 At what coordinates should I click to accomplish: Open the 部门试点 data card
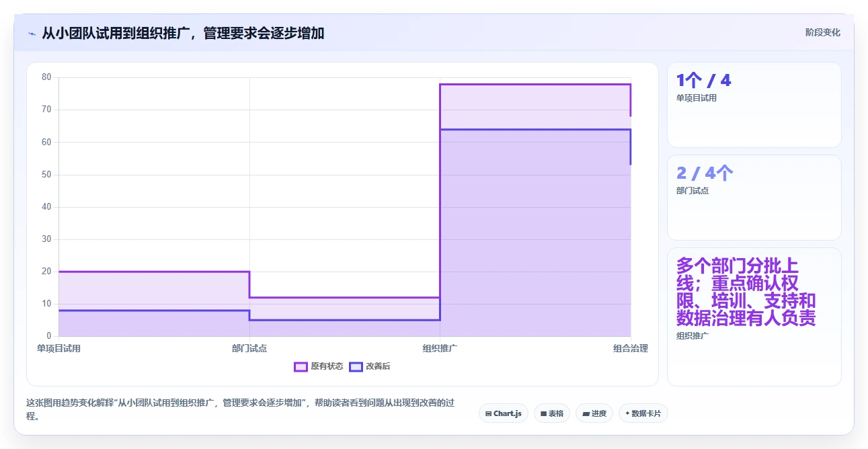pos(754,198)
